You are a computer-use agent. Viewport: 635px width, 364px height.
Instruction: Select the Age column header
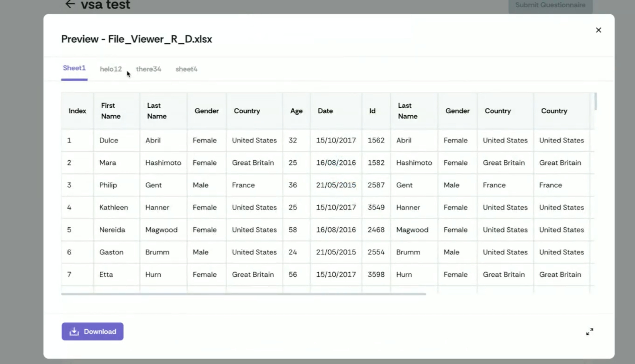[297, 111]
